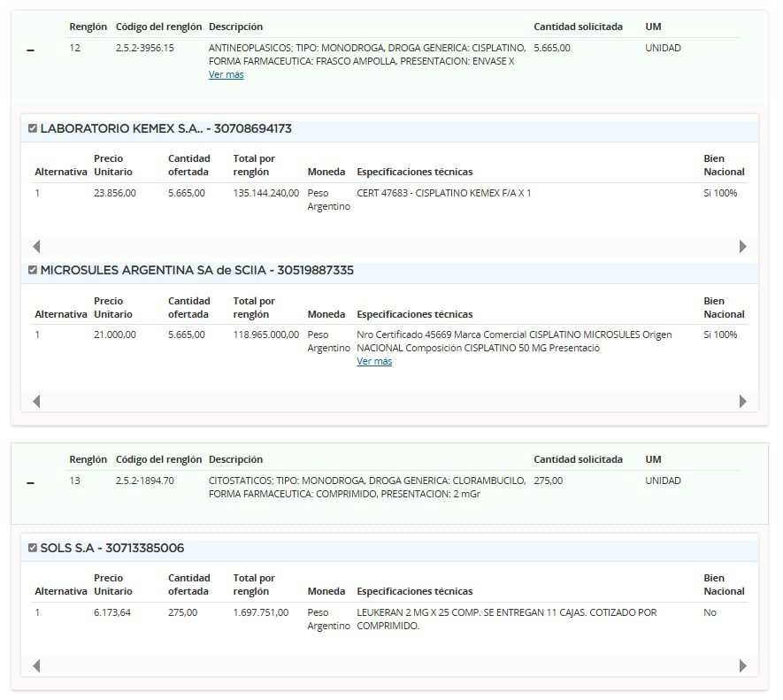Click the MICROSULES ARGENTINA SA de SCIIA header
Image resolution: width=783 pixels, height=700 pixels.
[x=196, y=270]
